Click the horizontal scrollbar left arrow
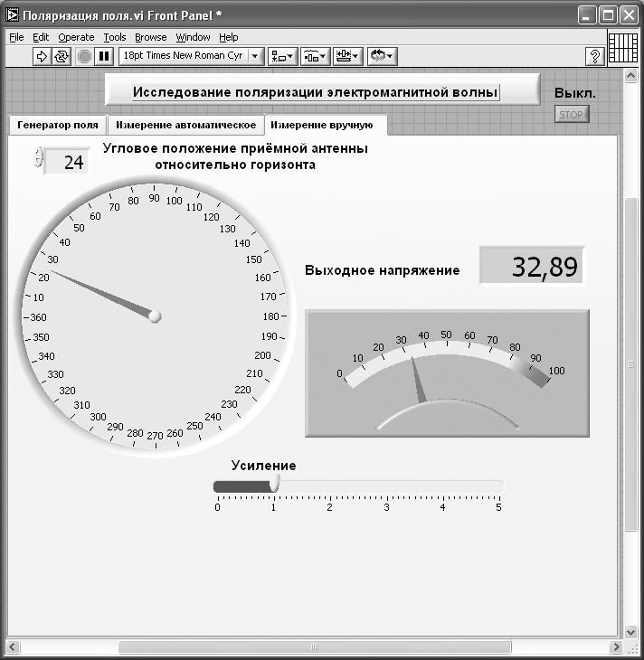Viewport: 644px width, 660px height. pos(13,646)
